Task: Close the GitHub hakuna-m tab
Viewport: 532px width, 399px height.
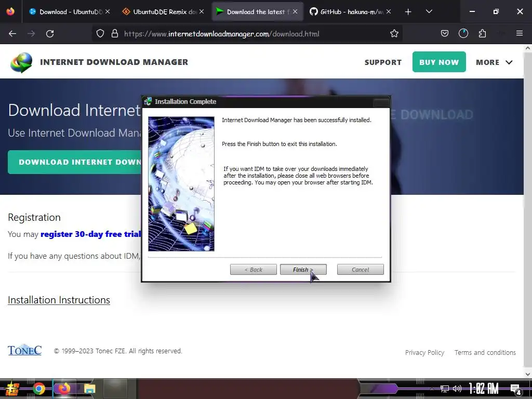Action: 389,11
